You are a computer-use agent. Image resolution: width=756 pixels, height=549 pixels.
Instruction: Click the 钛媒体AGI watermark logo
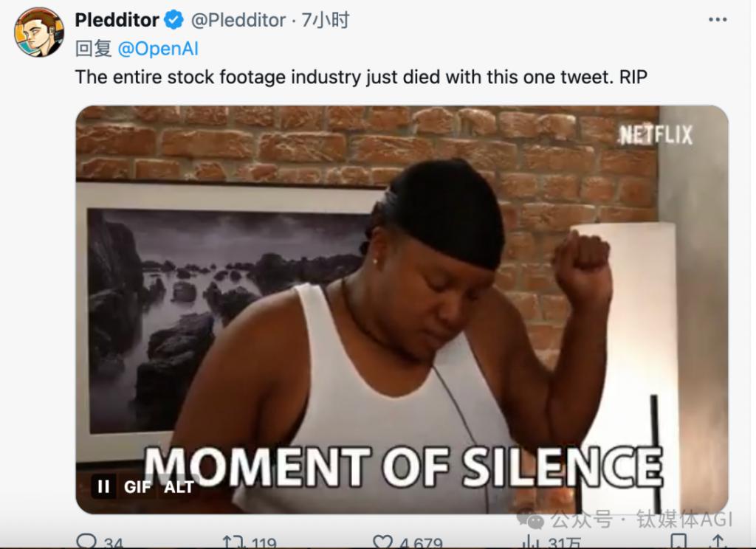click(625, 519)
